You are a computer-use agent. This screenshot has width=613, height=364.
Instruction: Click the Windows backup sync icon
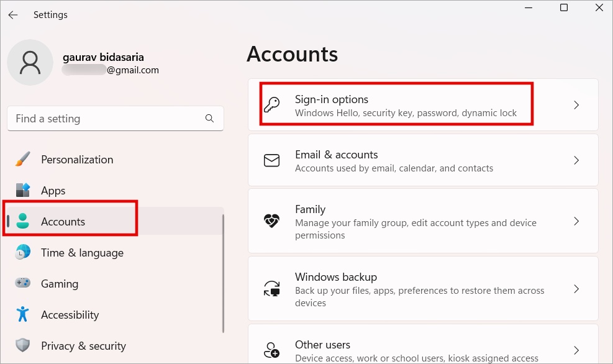[271, 289]
